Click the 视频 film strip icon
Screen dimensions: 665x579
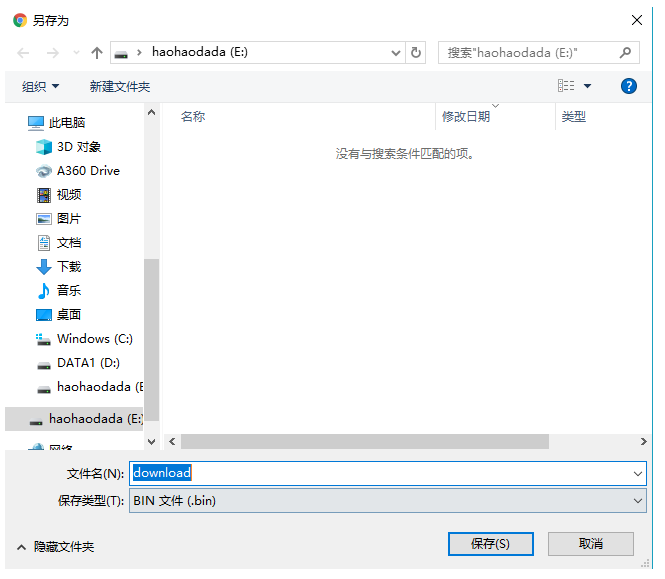pos(44,195)
